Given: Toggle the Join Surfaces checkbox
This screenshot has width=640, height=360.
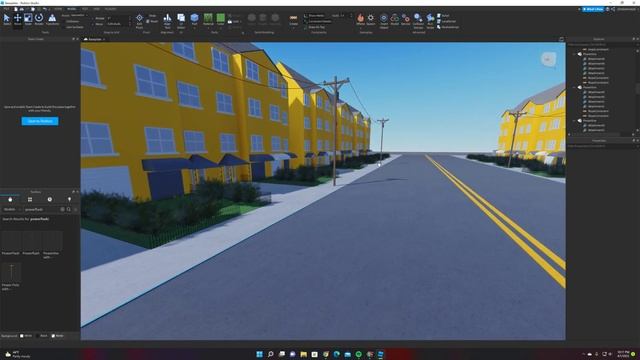Looking at the screenshot, I should (x=65, y=27).
